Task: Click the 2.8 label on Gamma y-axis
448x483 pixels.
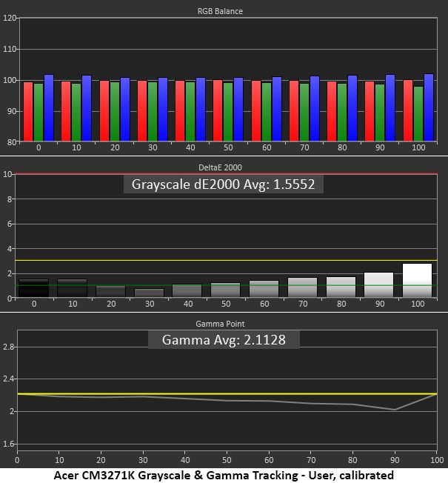Action: click(x=9, y=347)
